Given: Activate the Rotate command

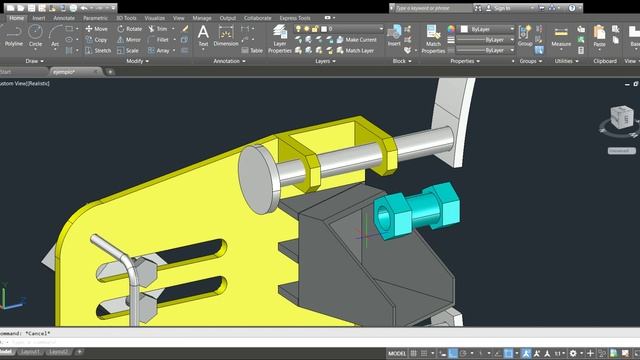Looking at the screenshot, I should [129, 29].
